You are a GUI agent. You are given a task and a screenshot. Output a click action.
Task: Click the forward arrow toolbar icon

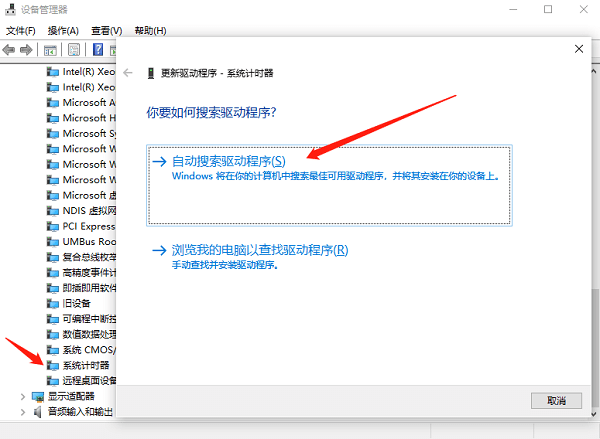(x=26, y=49)
